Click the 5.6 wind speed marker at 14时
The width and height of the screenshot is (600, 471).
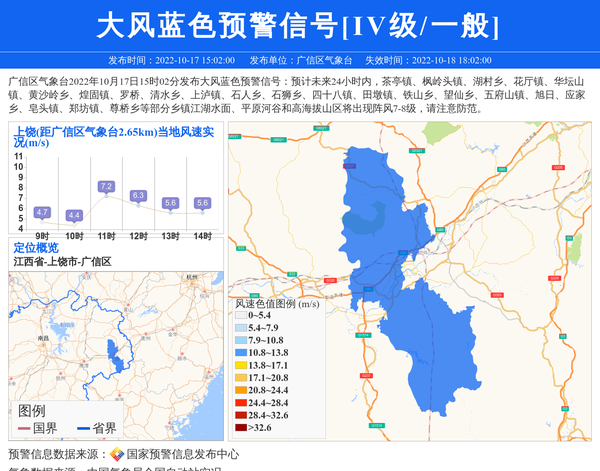click(202, 203)
